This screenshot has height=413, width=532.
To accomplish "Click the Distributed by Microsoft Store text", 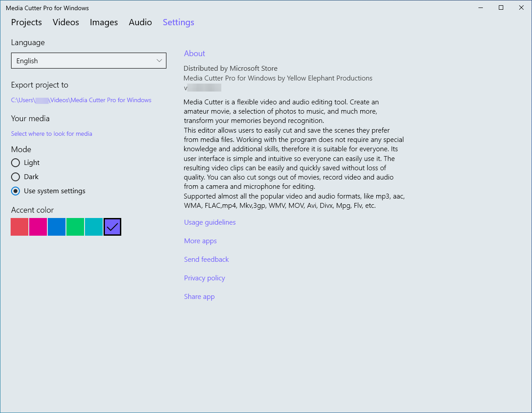I will (231, 69).
